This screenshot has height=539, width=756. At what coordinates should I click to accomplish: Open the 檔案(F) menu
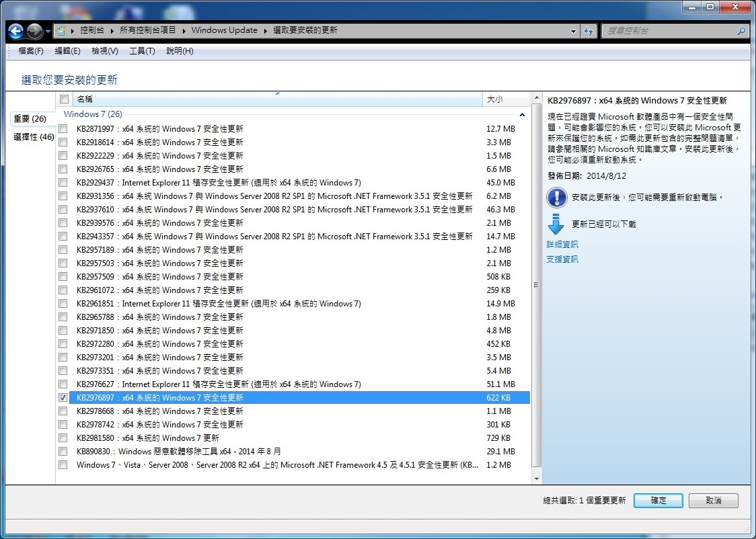[30, 51]
